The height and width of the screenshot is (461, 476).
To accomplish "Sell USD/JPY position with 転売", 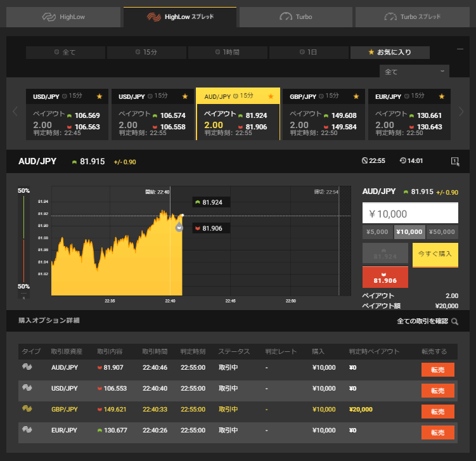I will 438,391.
